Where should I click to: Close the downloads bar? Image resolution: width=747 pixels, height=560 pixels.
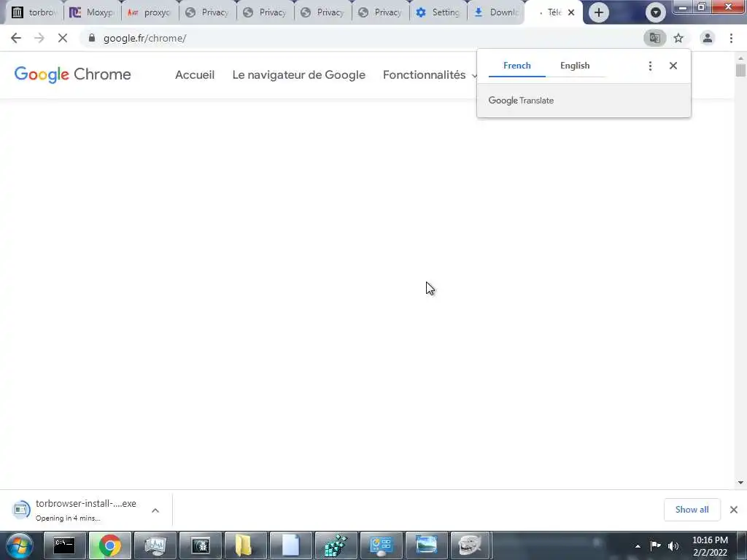pos(734,510)
